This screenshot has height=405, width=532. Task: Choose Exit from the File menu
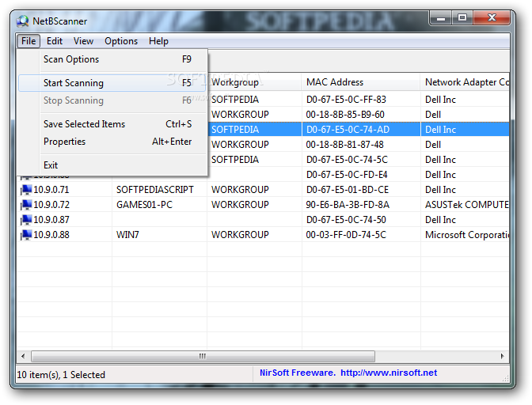(112, 165)
